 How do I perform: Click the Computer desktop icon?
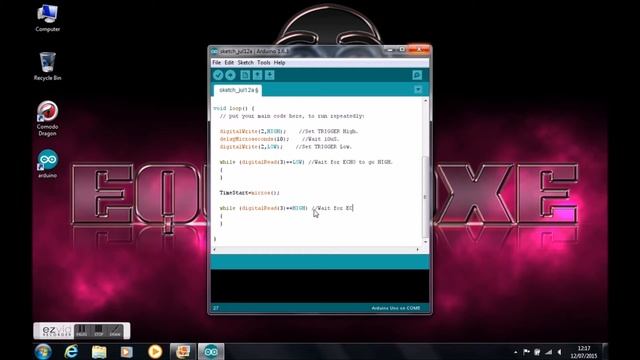(x=47, y=18)
